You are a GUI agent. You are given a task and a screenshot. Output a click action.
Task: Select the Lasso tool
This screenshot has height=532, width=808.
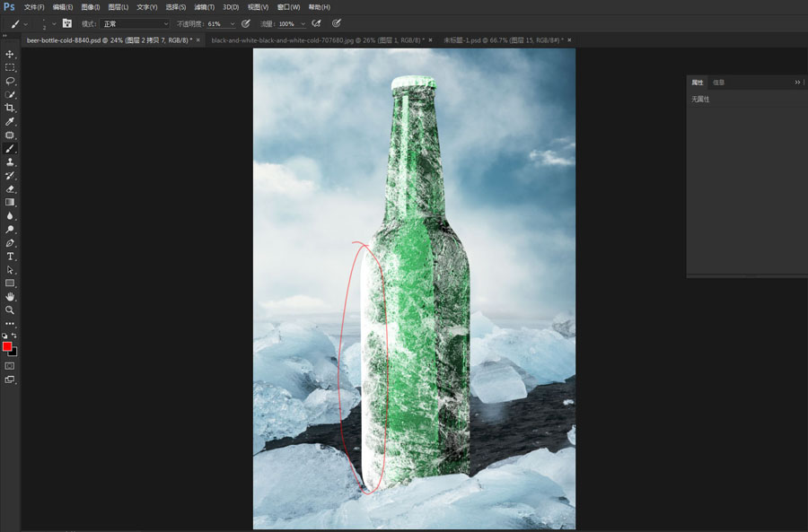pyautogui.click(x=11, y=81)
